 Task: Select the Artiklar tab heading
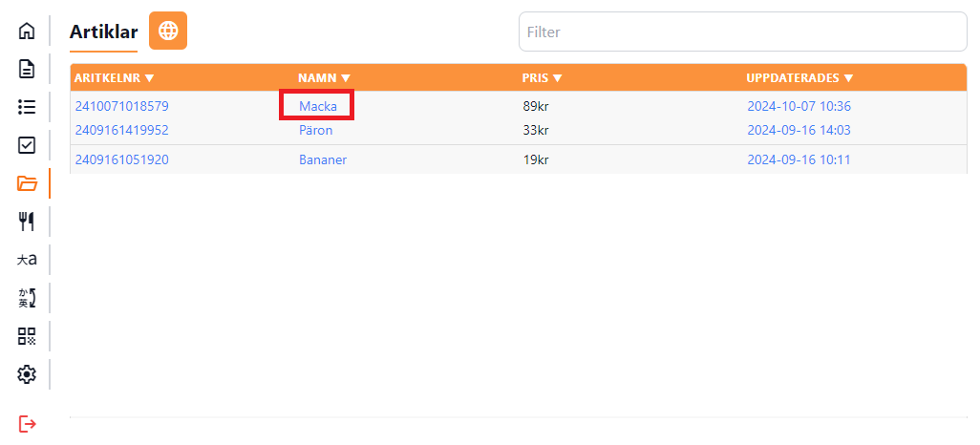tap(103, 32)
